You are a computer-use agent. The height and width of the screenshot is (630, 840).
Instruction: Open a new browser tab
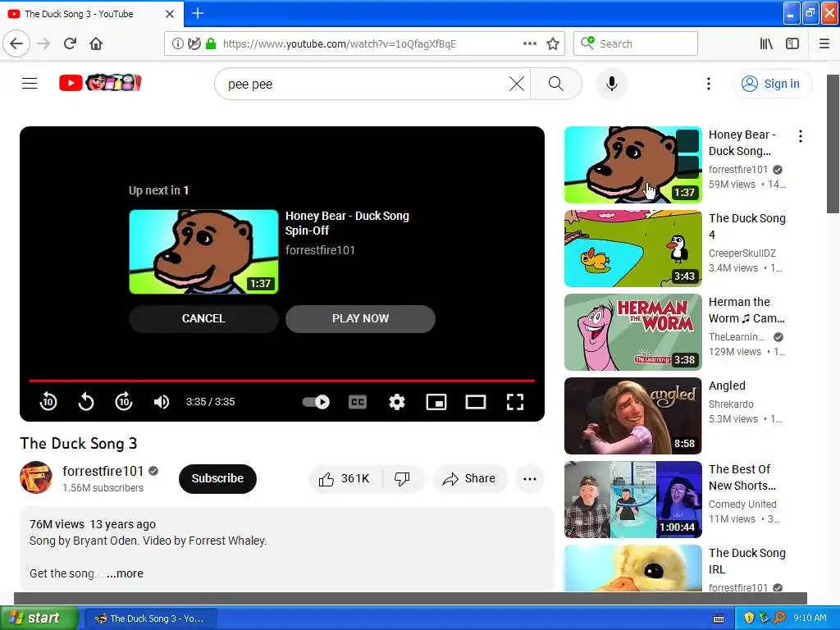pyautogui.click(x=197, y=13)
